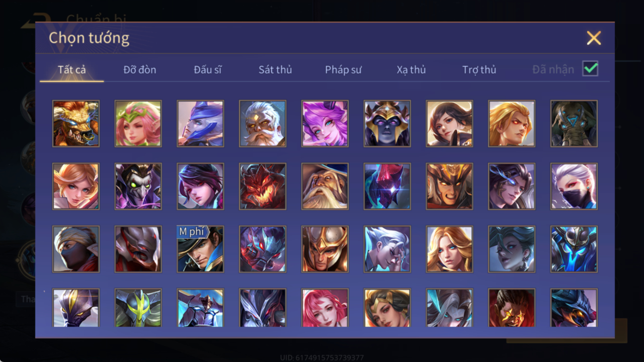Pick the white-bearded old man hero

pyautogui.click(x=263, y=124)
